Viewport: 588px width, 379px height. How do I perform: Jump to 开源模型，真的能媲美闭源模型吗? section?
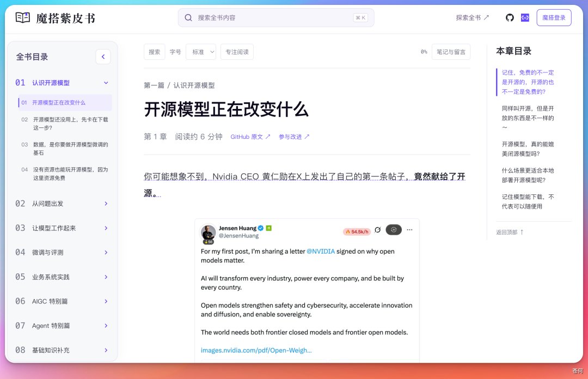[x=528, y=149]
